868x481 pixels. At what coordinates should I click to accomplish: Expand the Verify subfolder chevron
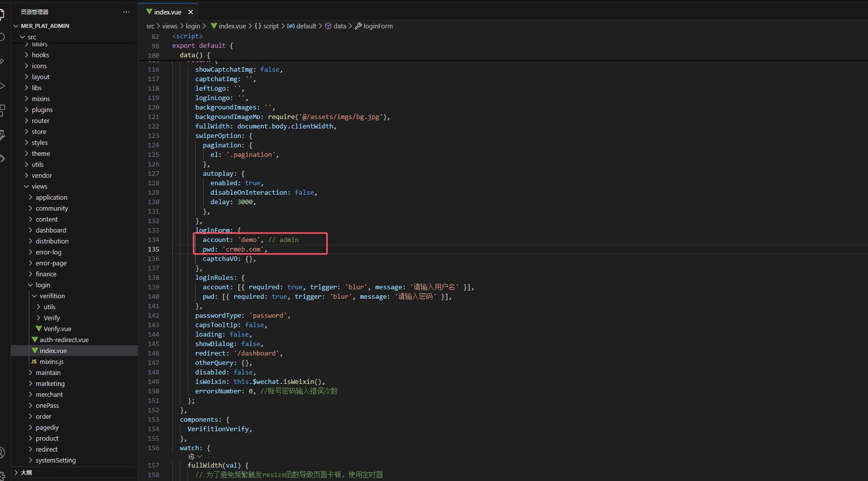[x=38, y=318]
